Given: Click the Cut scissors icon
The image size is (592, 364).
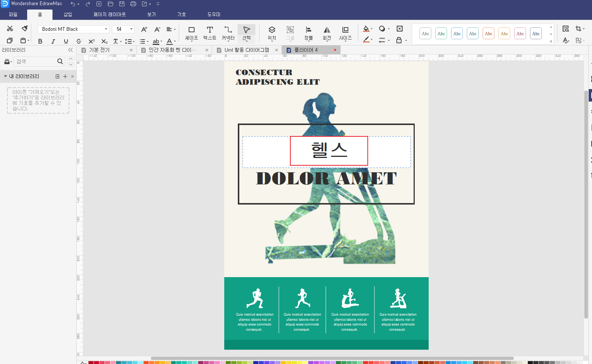Looking at the screenshot, I should click(10, 29).
